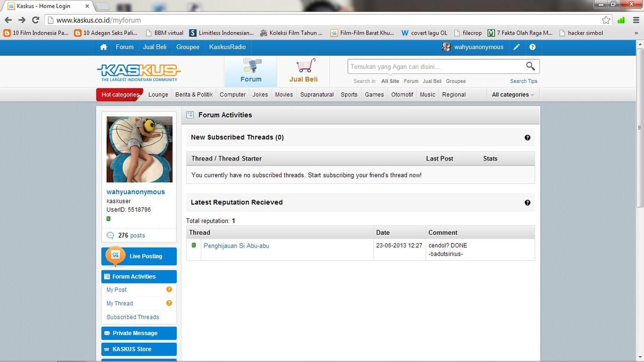This screenshot has height=362, width=644.
Task: Bookmark this page with the star icon
Action: tap(606, 20)
